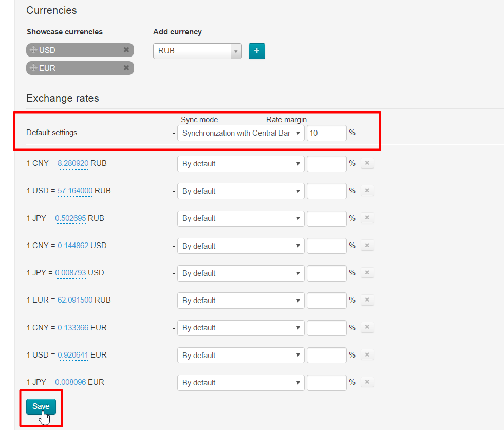Open the JPY to USD rate value
Viewport: 504px width, 430px height.
[x=70, y=273]
